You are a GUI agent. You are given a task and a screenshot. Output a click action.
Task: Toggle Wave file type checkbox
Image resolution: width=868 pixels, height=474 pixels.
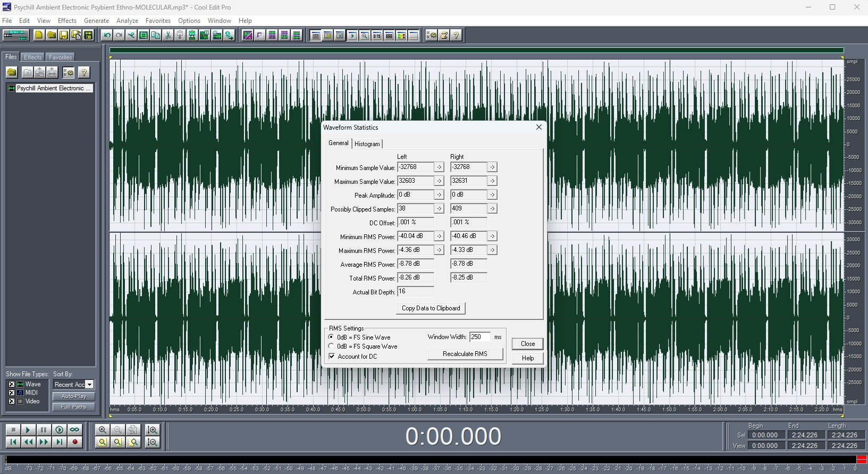pyautogui.click(x=12, y=384)
